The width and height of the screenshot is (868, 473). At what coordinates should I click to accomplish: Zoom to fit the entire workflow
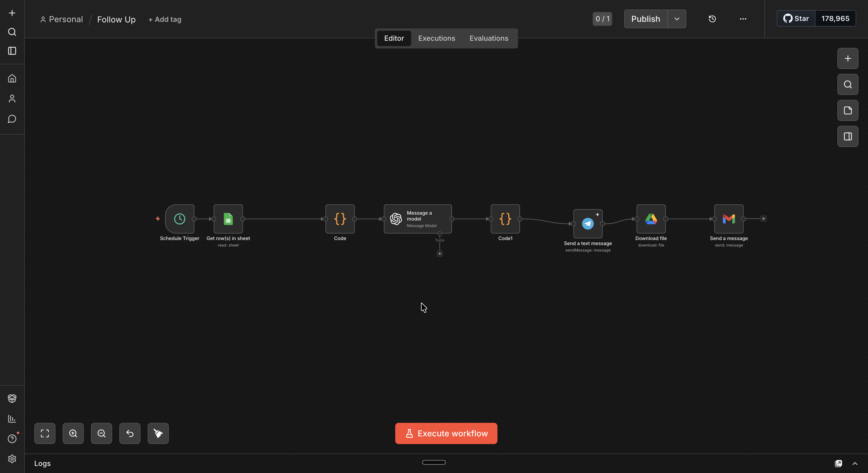coord(45,433)
